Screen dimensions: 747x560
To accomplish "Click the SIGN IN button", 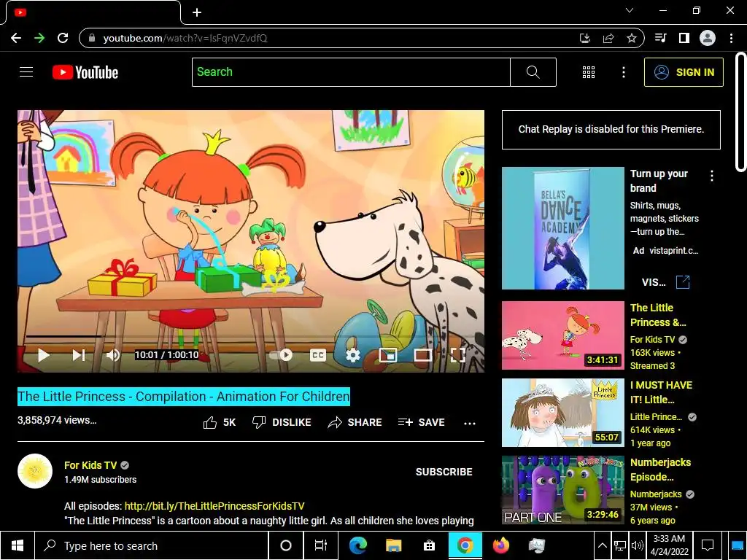I will 684,72.
